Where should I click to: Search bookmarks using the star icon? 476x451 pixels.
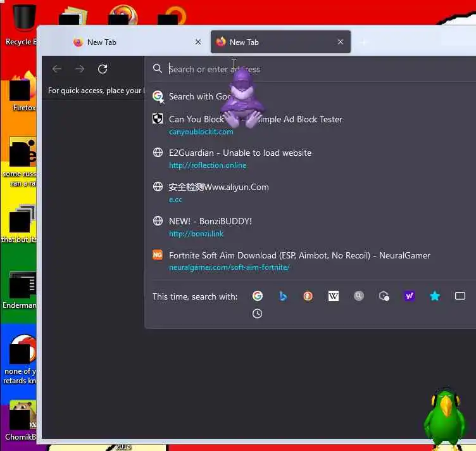point(435,296)
